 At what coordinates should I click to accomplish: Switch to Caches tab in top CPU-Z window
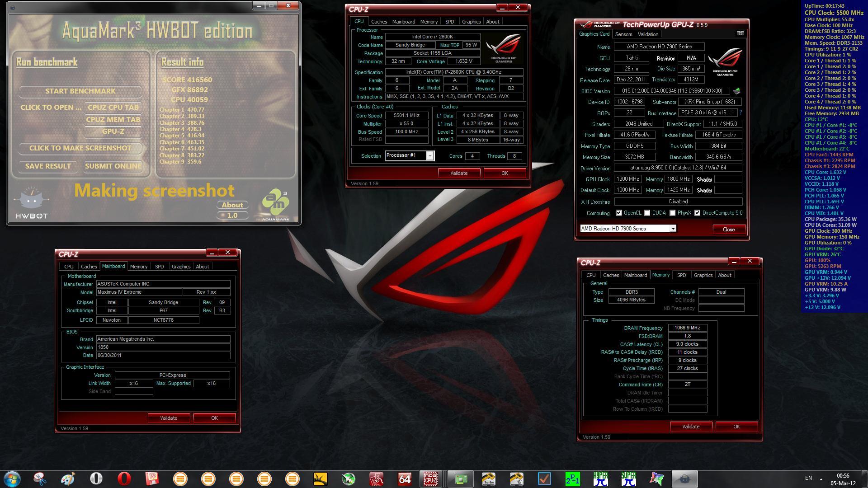[x=379, y=22]
